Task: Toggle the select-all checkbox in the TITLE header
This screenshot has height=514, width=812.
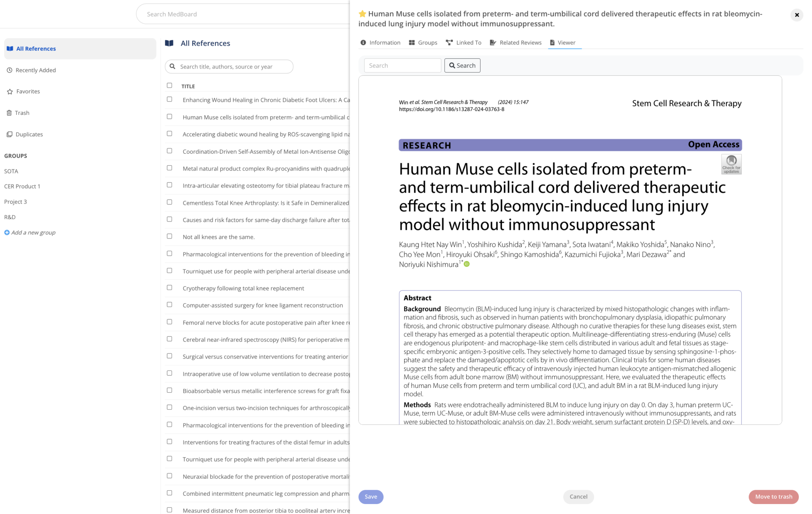Action: (170, 85)
